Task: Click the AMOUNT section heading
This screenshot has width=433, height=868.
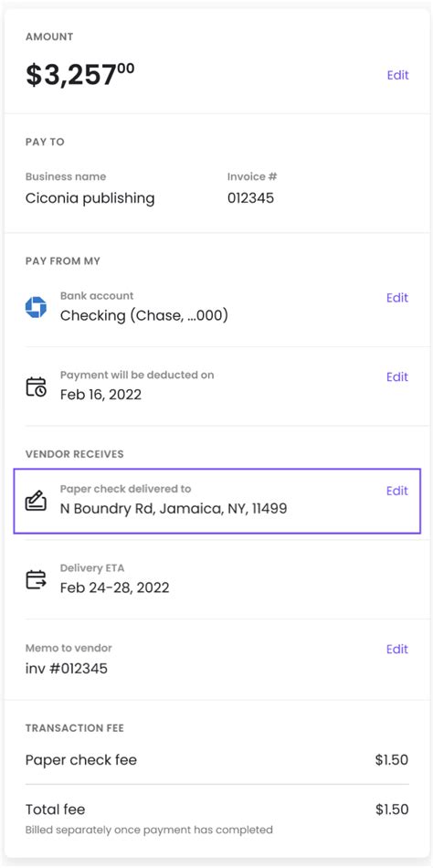Action: click(x=49, y=37)
